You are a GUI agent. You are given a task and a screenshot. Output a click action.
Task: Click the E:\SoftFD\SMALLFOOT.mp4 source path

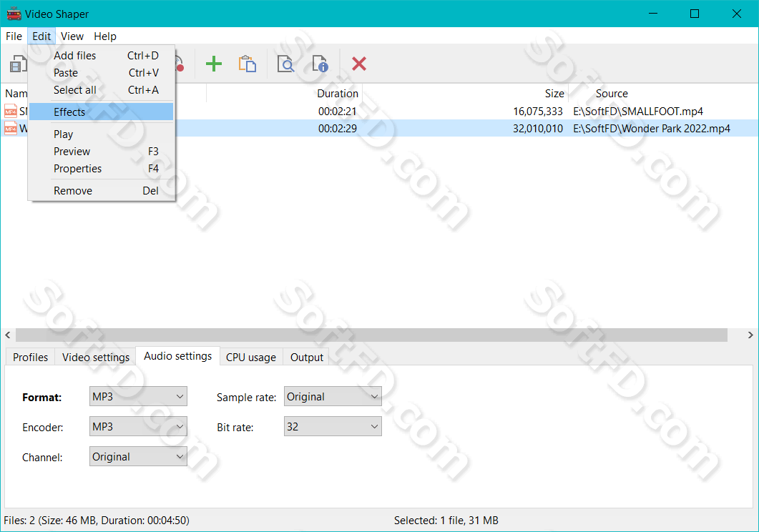[638, 112]
